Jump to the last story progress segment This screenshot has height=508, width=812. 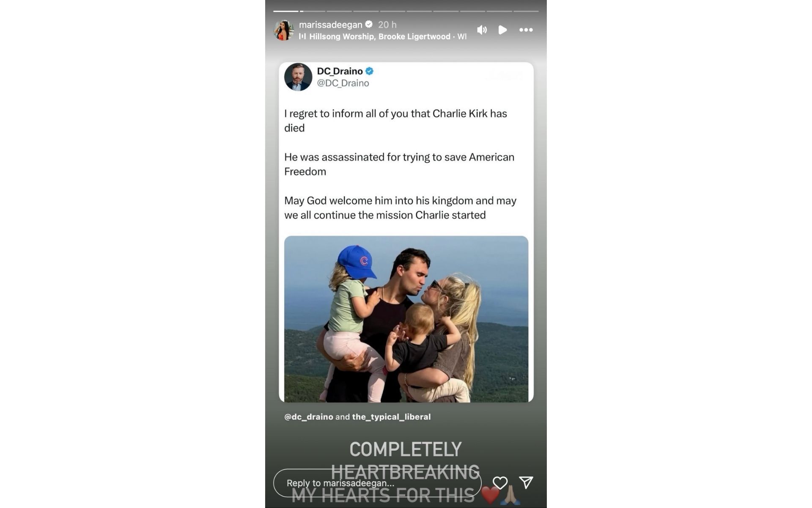526,11
